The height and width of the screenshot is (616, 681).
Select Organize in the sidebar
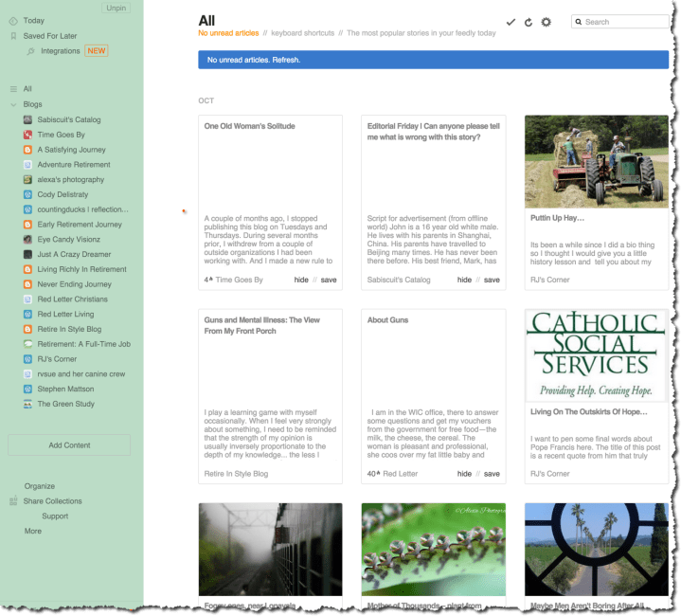(40, 486)
